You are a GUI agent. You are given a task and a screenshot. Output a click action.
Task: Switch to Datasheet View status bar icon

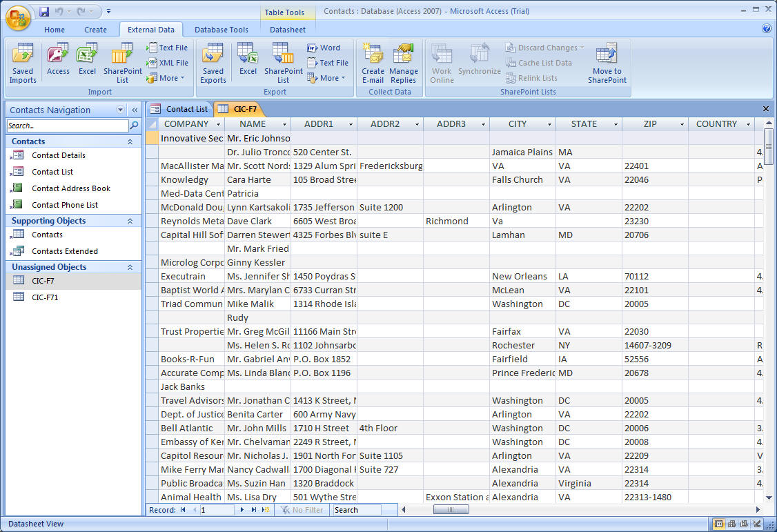pyautogui.click(x=718, y=524)
